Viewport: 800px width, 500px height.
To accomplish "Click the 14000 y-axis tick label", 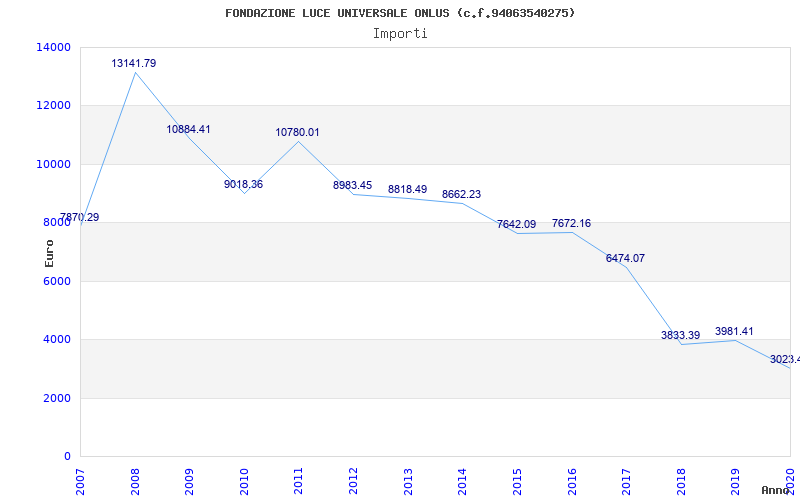I will click(x=52, y=47).
